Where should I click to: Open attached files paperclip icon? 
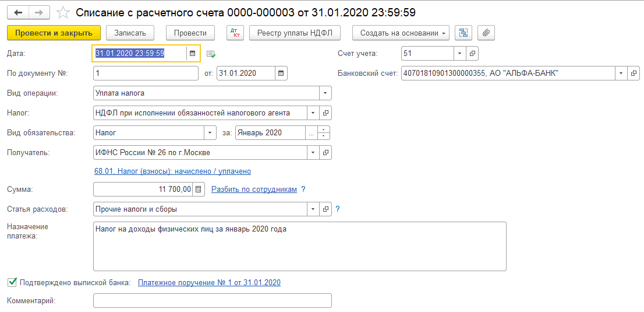pyautogui.click(x=486, y=33)
